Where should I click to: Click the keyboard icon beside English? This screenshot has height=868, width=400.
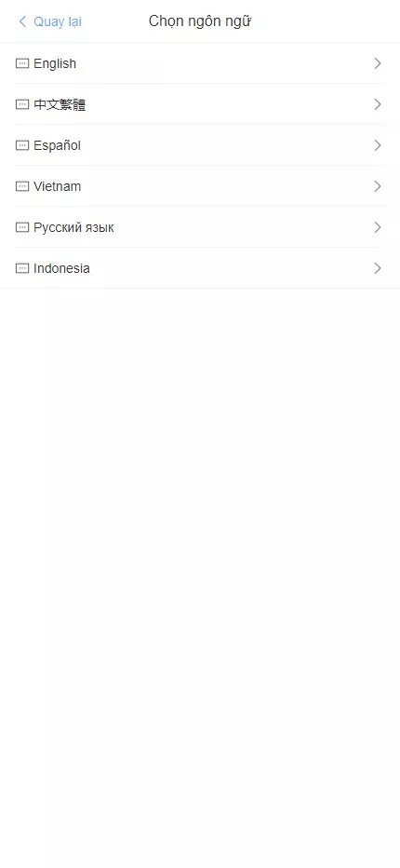[22, 63]
